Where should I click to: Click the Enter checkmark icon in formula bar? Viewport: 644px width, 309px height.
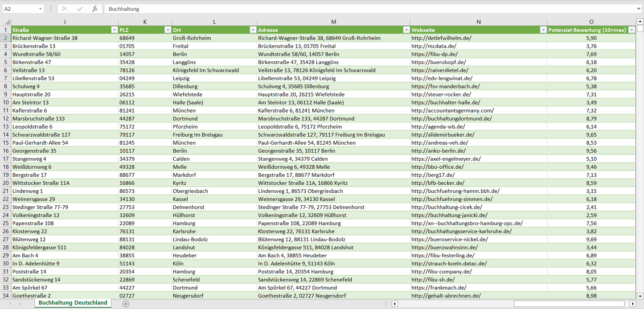coord(80,9)
